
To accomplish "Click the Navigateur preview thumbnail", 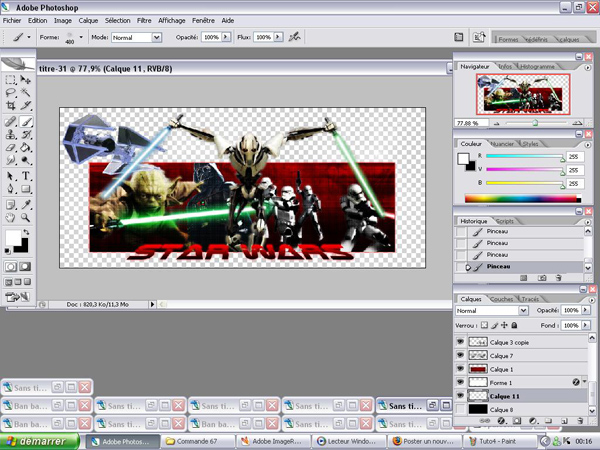I will (x=523, y=94).
